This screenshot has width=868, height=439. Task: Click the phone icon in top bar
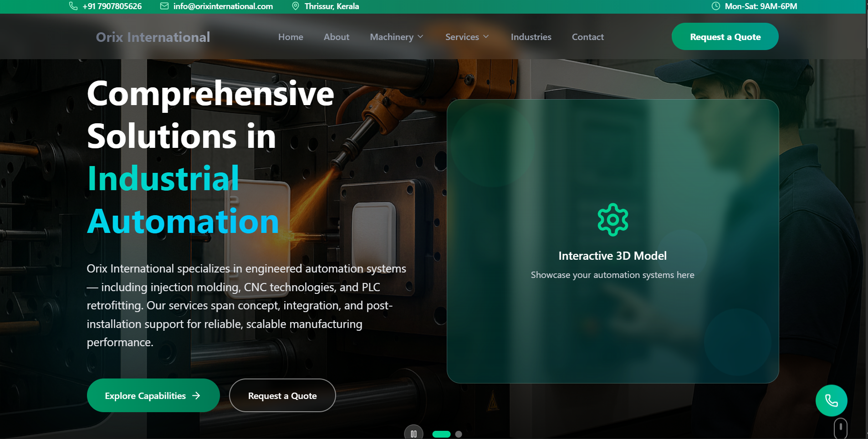pyautogui.click(x=73, y=6)
